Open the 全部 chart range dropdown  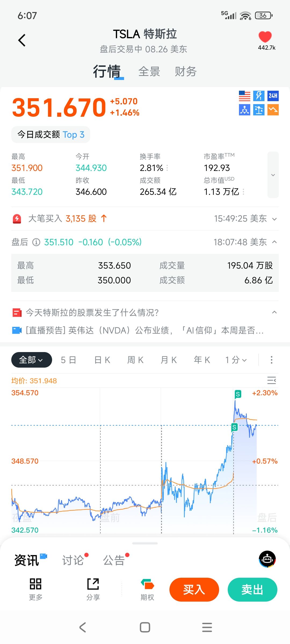pos(31,360)
